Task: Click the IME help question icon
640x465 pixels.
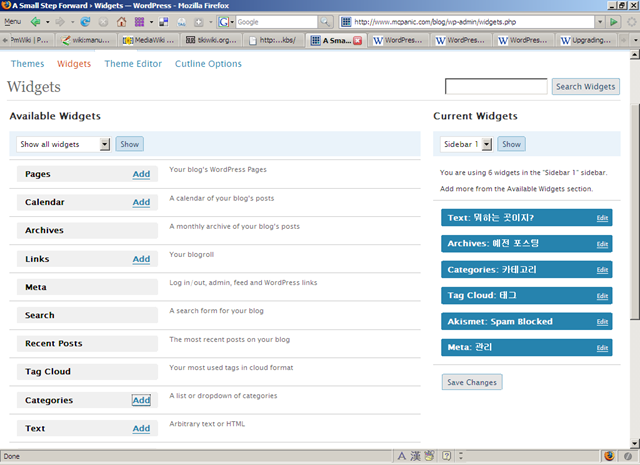Action: (447, 456)
